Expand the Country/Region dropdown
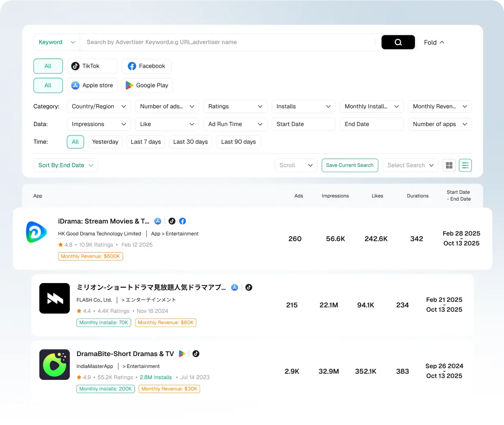Viewport: 504px width, 425px height. tap(99, 106)
